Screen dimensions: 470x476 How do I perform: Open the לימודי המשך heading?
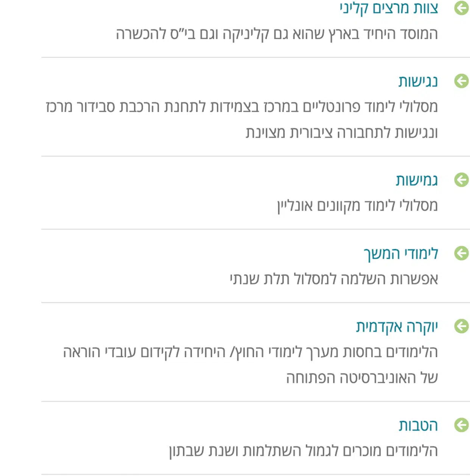point(401,254)
